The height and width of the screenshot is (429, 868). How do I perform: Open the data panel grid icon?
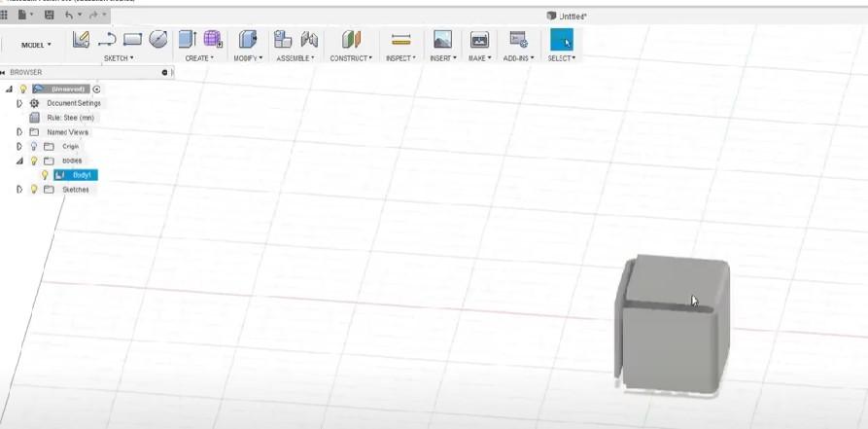click(x=3, y=16)
